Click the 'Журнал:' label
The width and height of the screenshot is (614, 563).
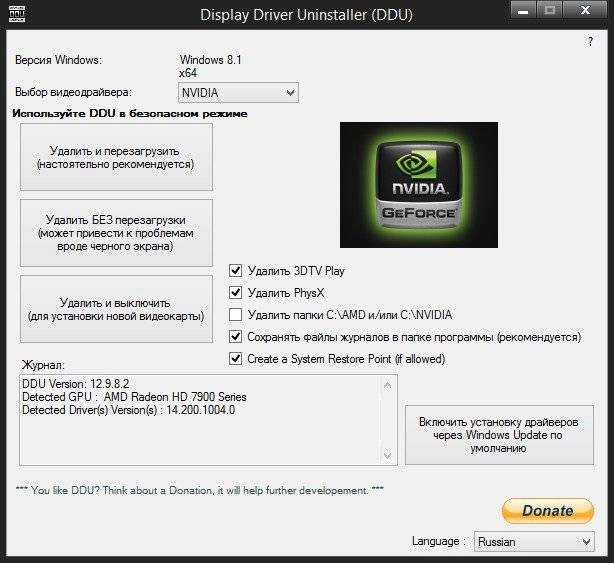pos(43,365)
